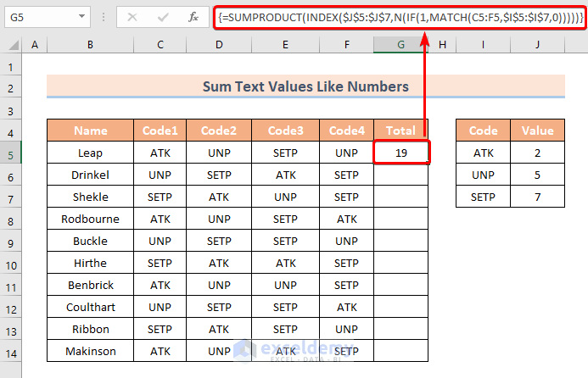
Task: Click the Cancel X icon in formula bar
Action: (x=133, y=16)
